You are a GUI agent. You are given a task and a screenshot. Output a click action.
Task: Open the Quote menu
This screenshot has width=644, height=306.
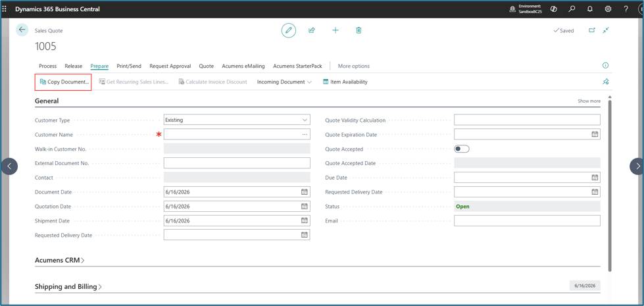(206, 66)
